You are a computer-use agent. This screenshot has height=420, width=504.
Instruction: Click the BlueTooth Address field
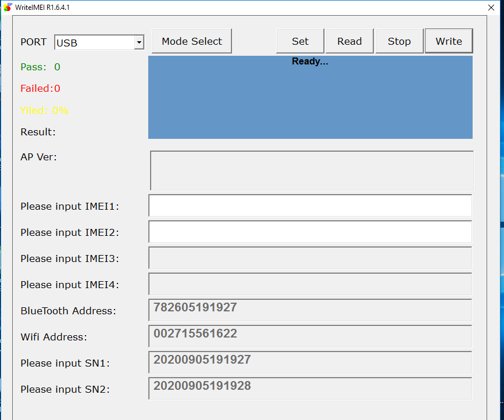pos(310,310)
